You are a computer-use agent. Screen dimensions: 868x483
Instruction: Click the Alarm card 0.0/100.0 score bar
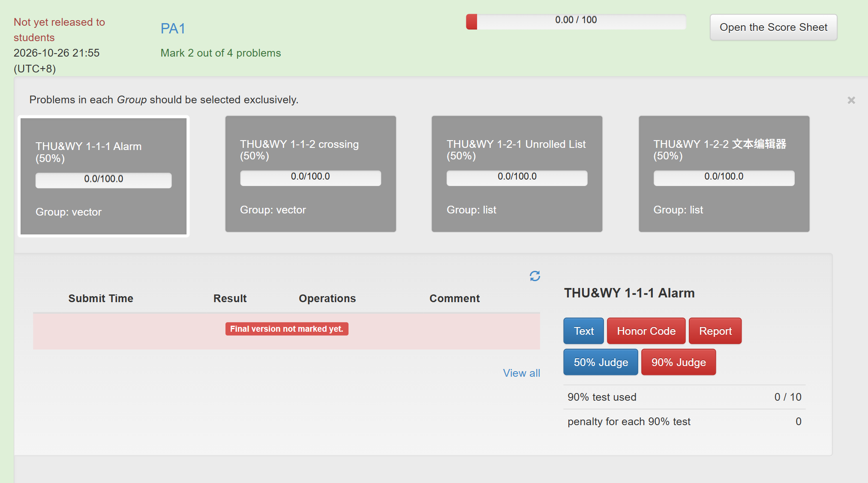coord(104,180)
